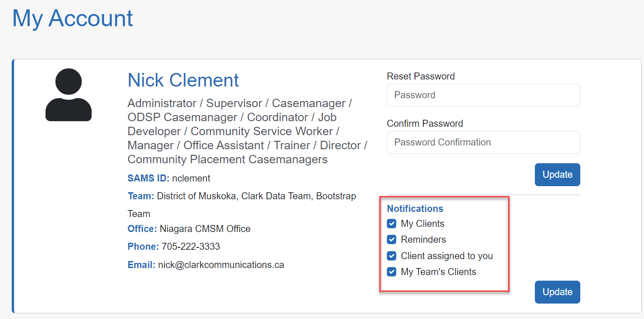
Task: Click the user profile avatar icon
Action: [68, 95]
